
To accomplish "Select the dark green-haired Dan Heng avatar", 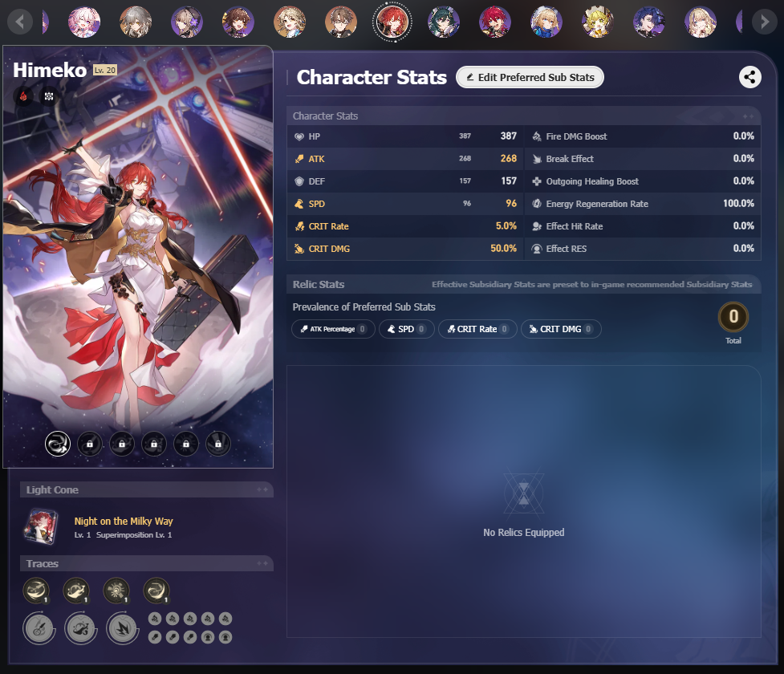I will [444, 22].
